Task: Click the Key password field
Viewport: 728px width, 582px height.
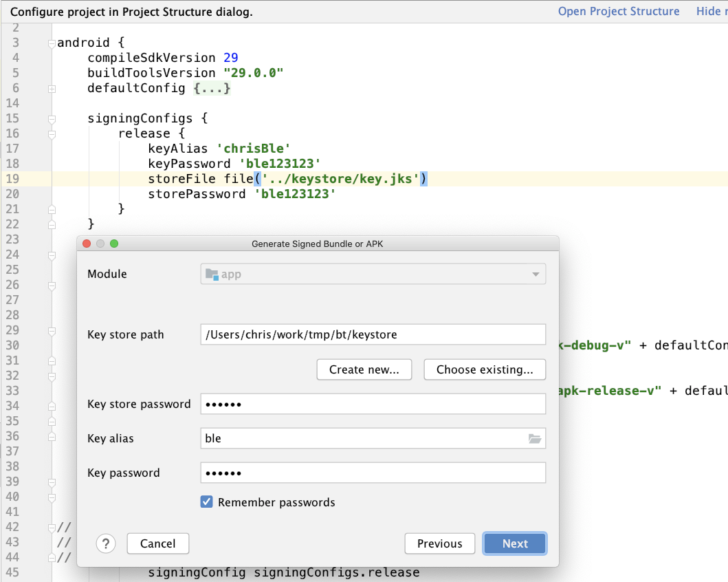Action: click(x=373, y=473)
